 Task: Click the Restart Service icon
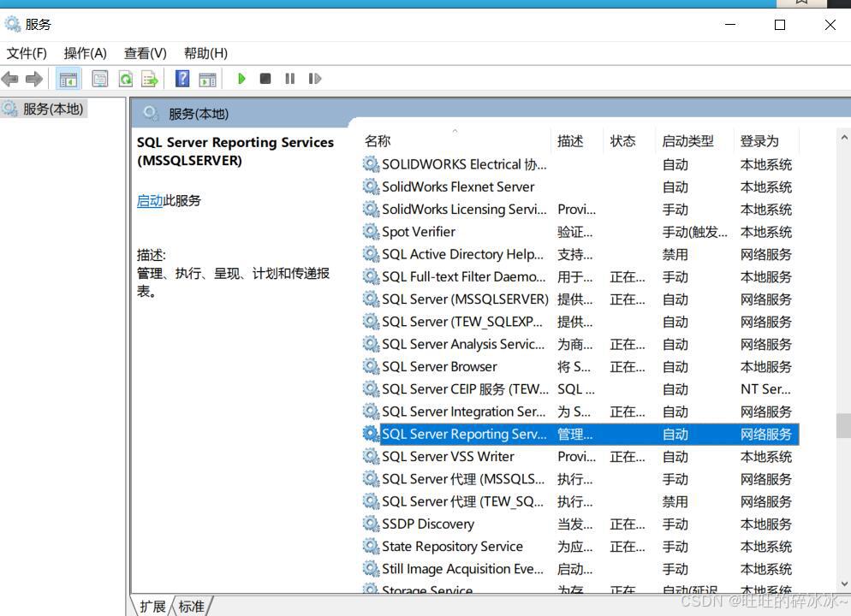(315, 80)
